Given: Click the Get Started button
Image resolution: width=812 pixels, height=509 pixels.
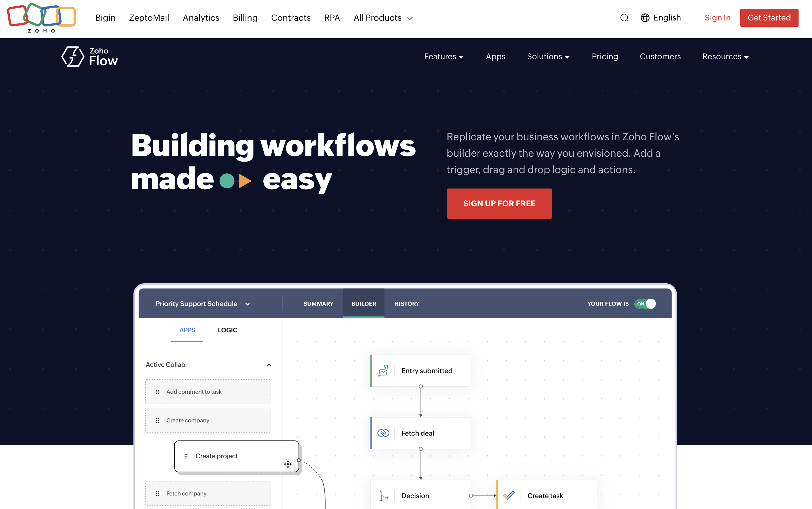Looking at the screenshot, I should pos(769,18).
